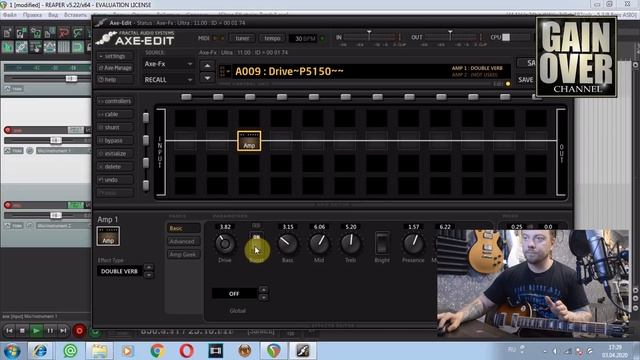Viewport: 640px width, 360px height.
Task: Open Google Chrome from taskbar
Action: pyautogui.click(x=157, y=351)
